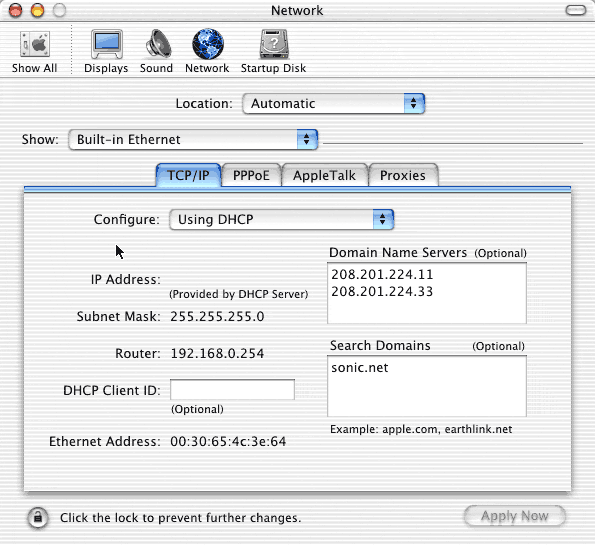Image resolution: width=595 pixels, height=545 pixels.
Task: Click the Network globe icon
Action: pos(208,44)
